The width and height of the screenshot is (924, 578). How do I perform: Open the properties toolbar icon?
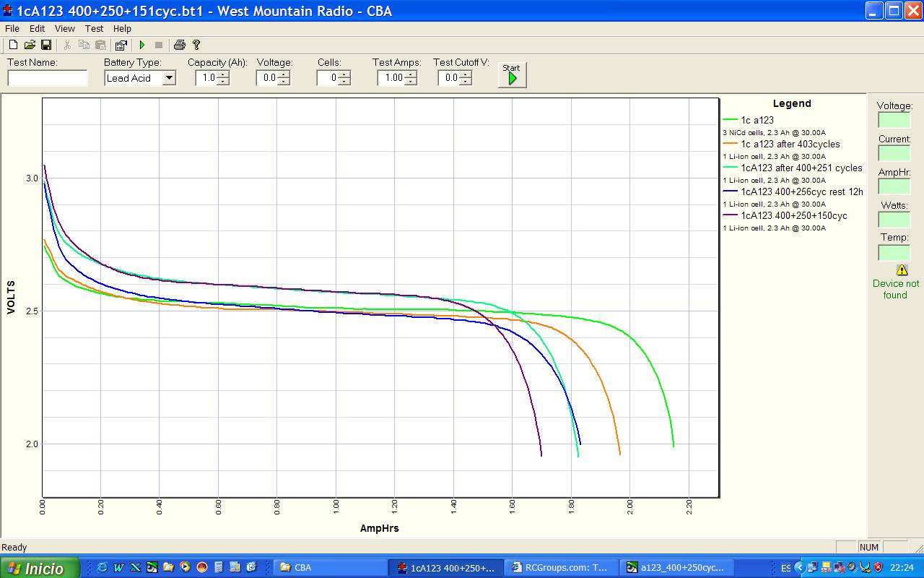(x=121, y=45)
